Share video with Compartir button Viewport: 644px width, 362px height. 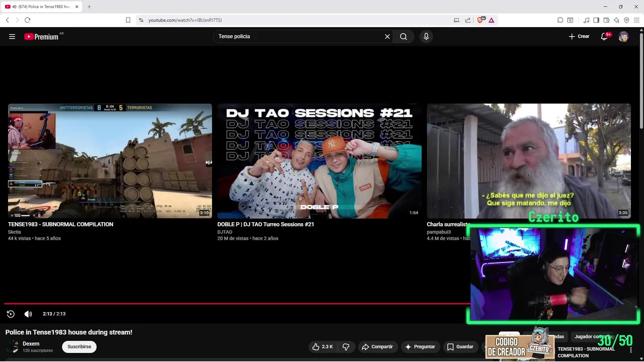(377, 346)
